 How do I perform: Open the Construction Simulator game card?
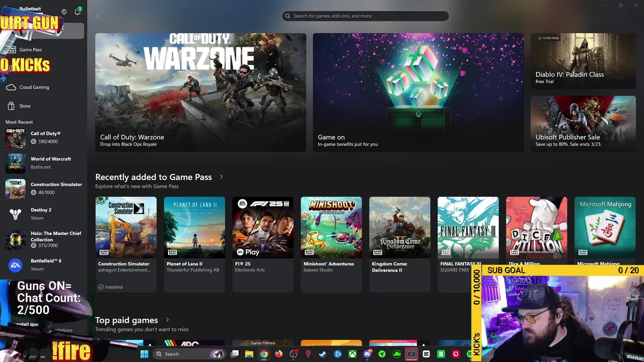[x=126, y=244]
